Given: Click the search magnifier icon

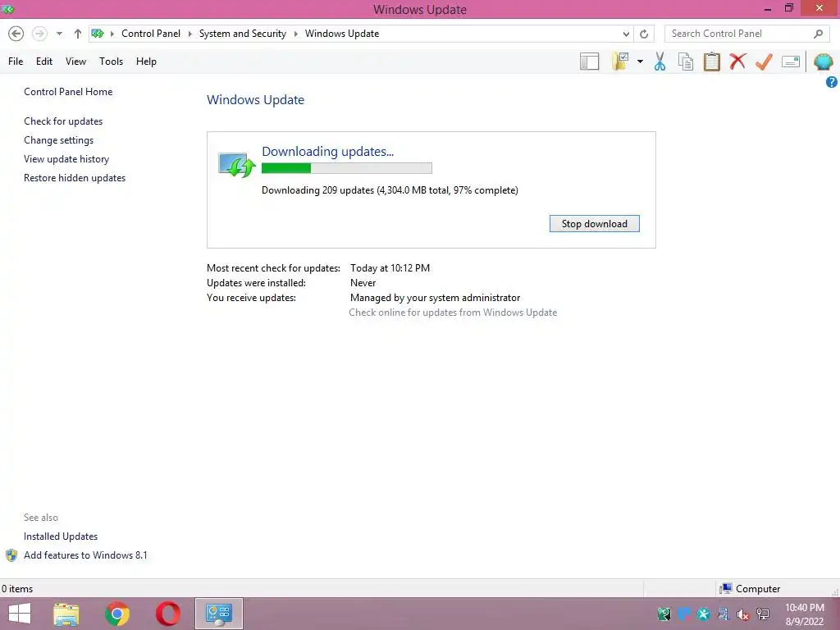Looking at the screenshot, I should [818, 34].
